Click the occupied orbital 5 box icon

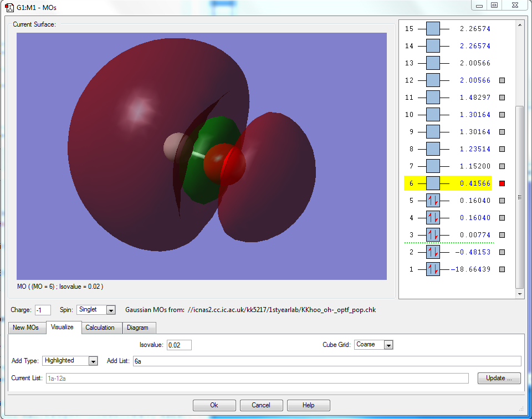[433, 201]
